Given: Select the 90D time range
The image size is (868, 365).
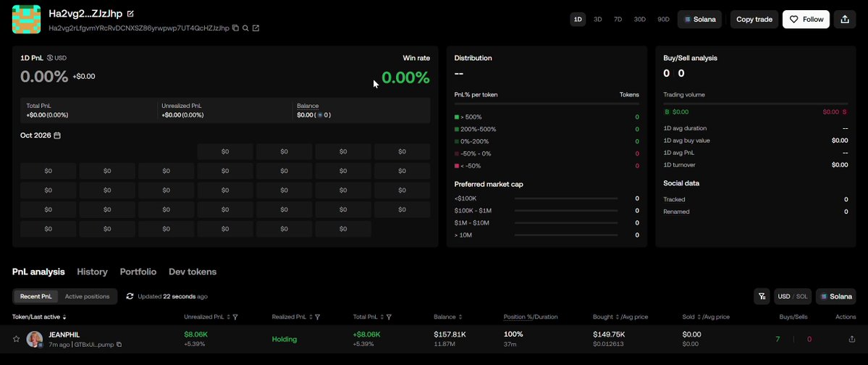Looking at the screenshot, I should tap(663, 20).
